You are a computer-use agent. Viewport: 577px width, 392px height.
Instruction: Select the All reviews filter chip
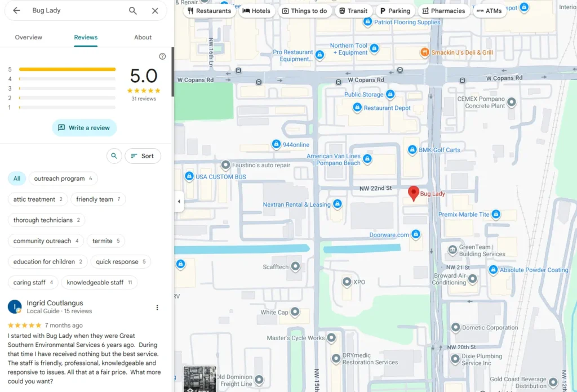click(x=17, y=179)
